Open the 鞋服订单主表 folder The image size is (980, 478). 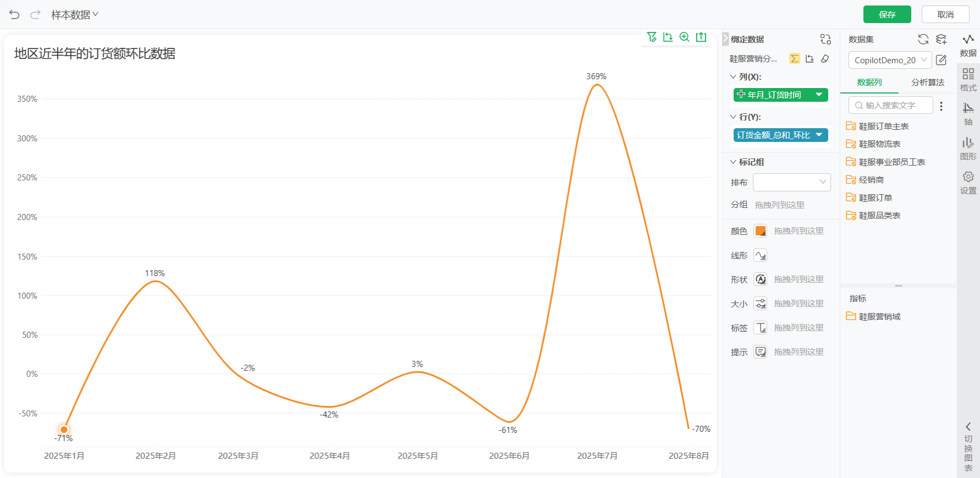tap(883, 127)
